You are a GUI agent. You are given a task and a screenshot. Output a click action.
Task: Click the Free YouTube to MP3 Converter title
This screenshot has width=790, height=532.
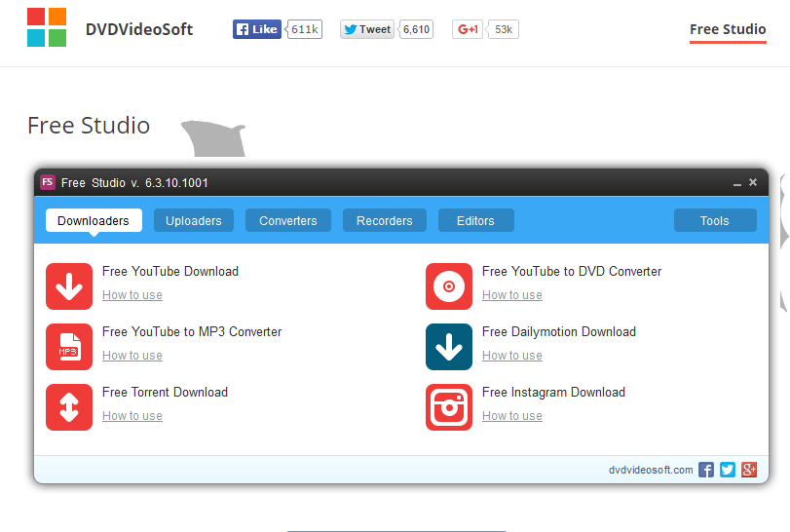click(x=192, y=331)
